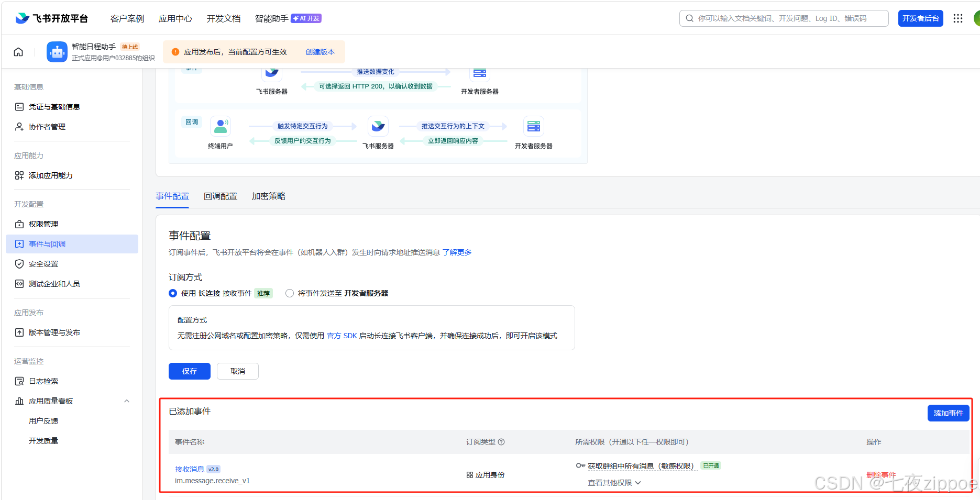Click the 权限管理 icon
The image size is (980, 500).
[x=19, y=224]
